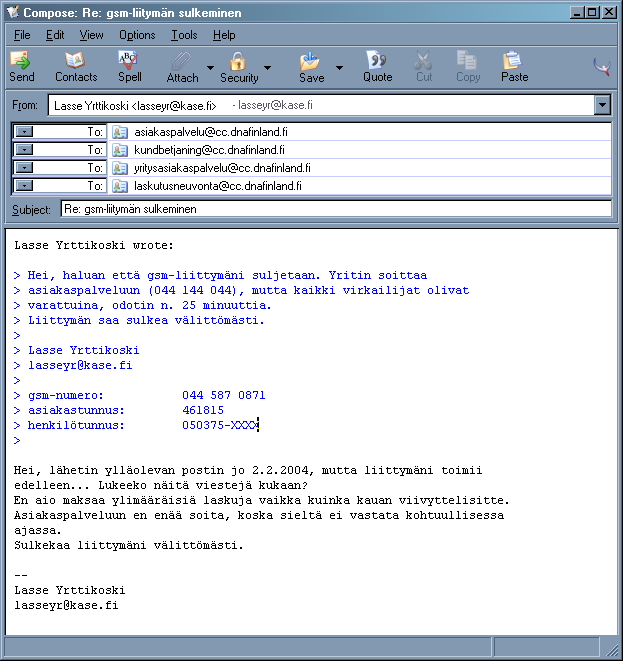Viewport: 623px width, 661px height.
Task: Expand the Save dropdown arrow
Action: (339, 67)
